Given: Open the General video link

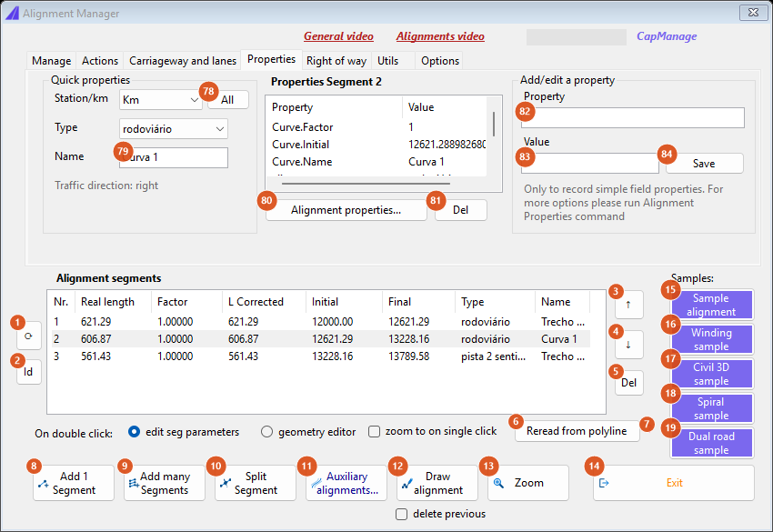Looking at the screenshot, I should coord(338,36).
